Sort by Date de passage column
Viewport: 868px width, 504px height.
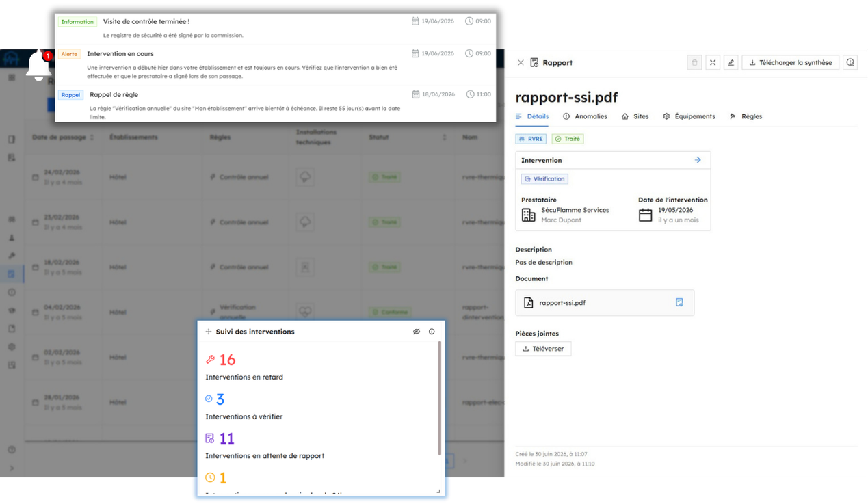[92, 137]
